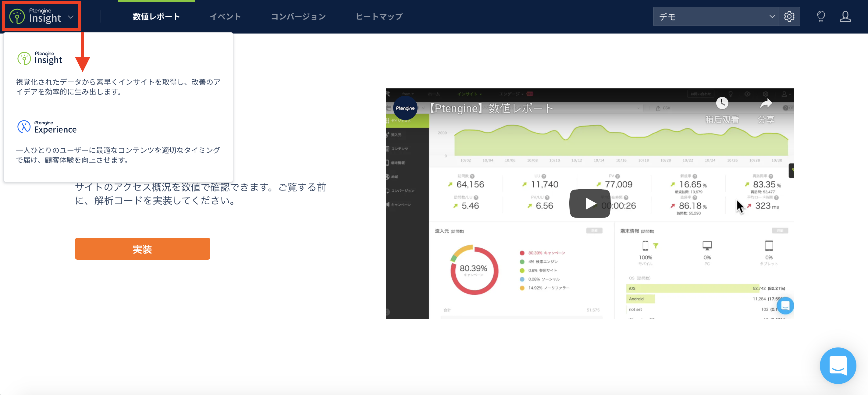The width and height of the screenshot is (868, 395).
Task: Switch to the イベント tab
Action: (x=226, y=16)
